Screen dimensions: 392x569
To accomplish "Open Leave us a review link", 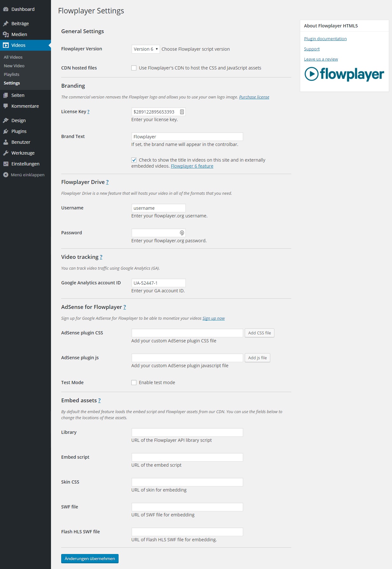I will coord(321,59).
